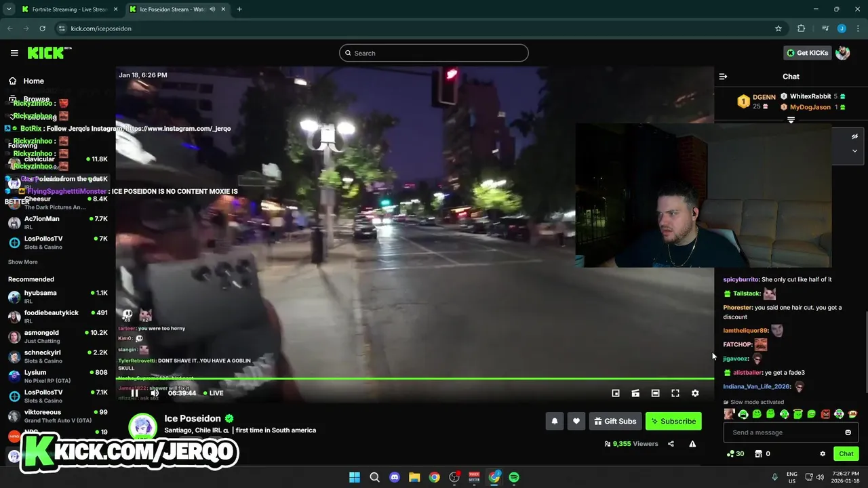
Task: Open Ac7ionMan channel in sidebar
Action: coord(58,222)
